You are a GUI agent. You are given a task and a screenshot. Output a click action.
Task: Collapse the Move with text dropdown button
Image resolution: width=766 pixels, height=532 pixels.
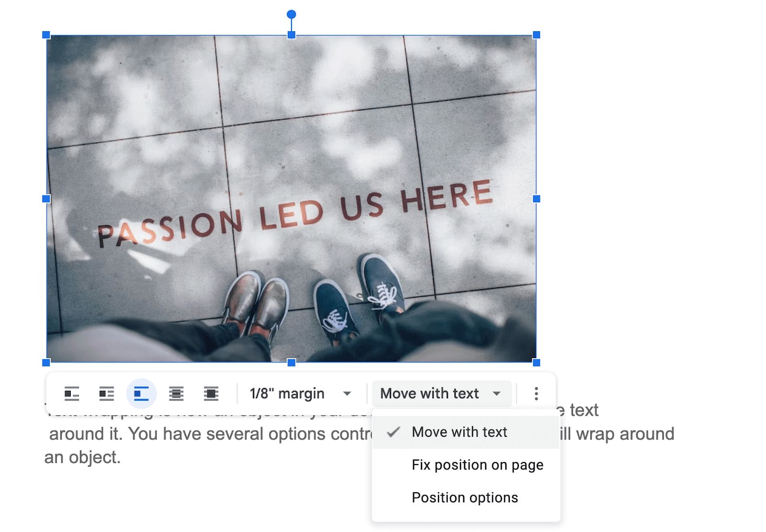(x=440, y=394)
